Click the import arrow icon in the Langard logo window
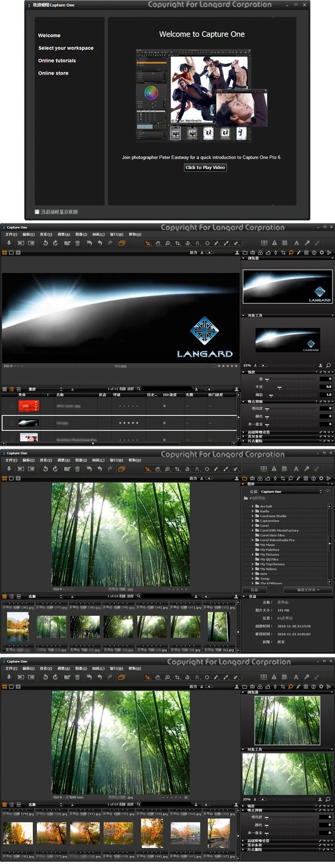Viewport: 335px width, 868px height. pos(9,243)
